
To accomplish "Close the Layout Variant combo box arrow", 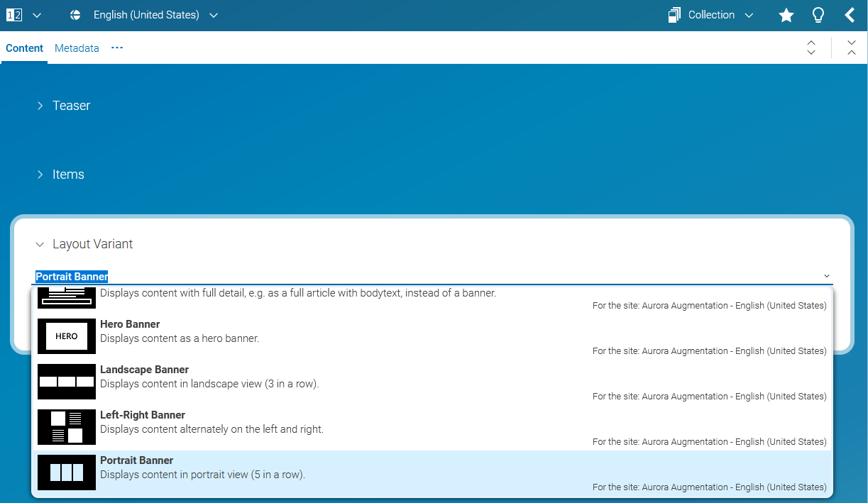I will coord(826,276).
